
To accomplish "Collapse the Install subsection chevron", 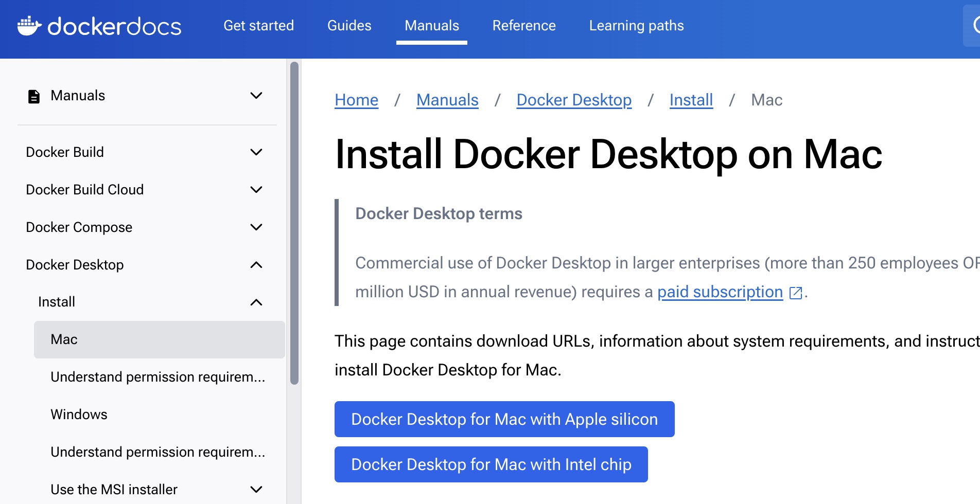I will pyautogui.click(x=256, y=302).
